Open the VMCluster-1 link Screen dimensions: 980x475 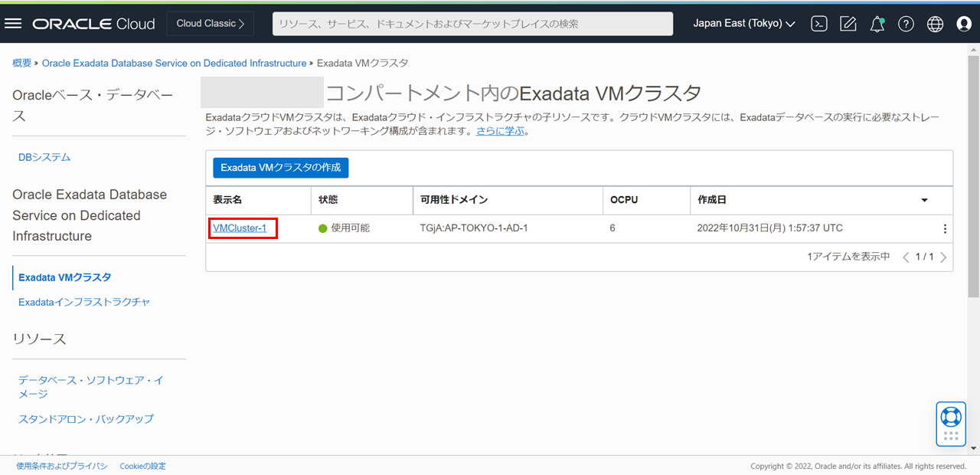coord(240,228)
